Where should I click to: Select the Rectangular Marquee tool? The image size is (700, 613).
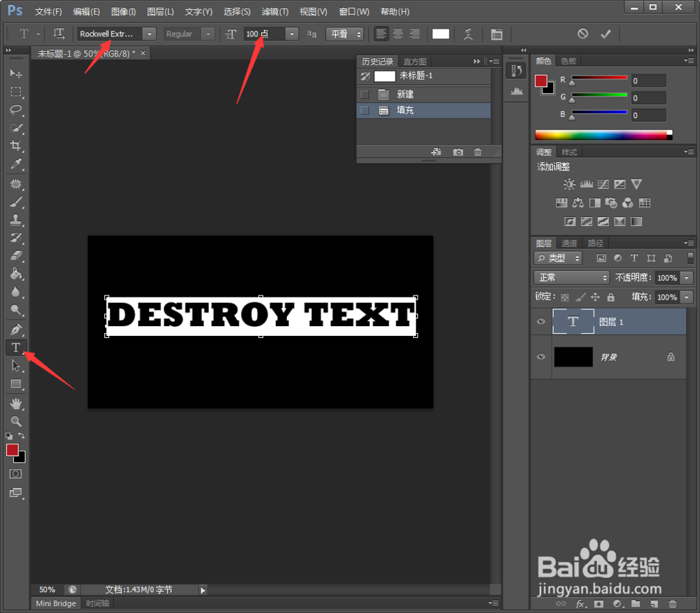(16, 92)
